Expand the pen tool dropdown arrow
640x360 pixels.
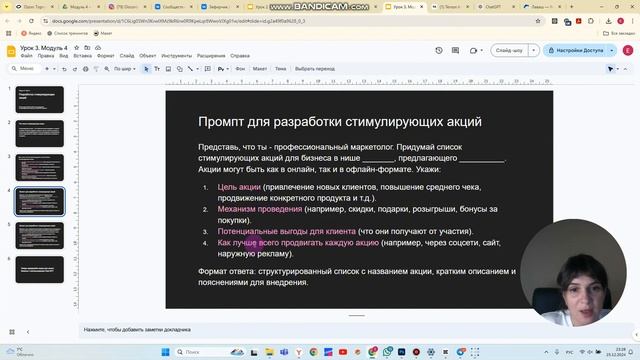tap(228, 69)
